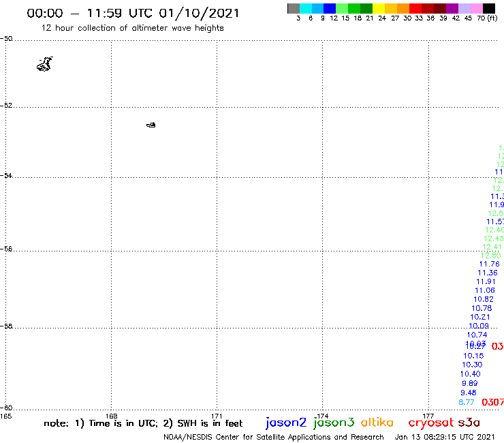Click the scale label 45 under the color bar
Image resolution: width=504 pixels, height=443 pixels.
coord(468,18)
